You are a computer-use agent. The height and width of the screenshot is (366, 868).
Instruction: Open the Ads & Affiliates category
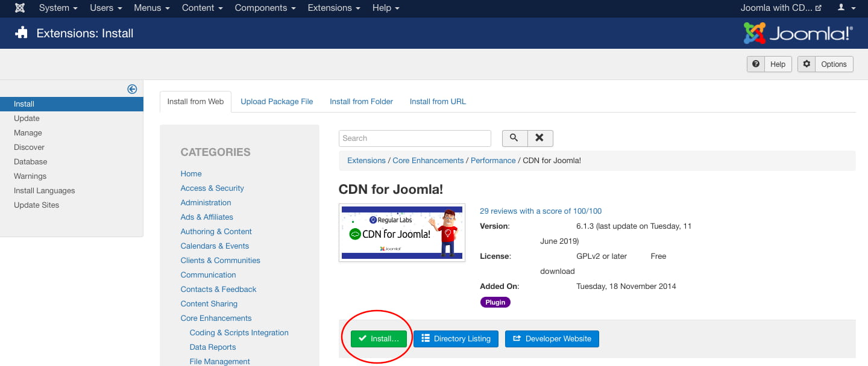tap(207, 217)
